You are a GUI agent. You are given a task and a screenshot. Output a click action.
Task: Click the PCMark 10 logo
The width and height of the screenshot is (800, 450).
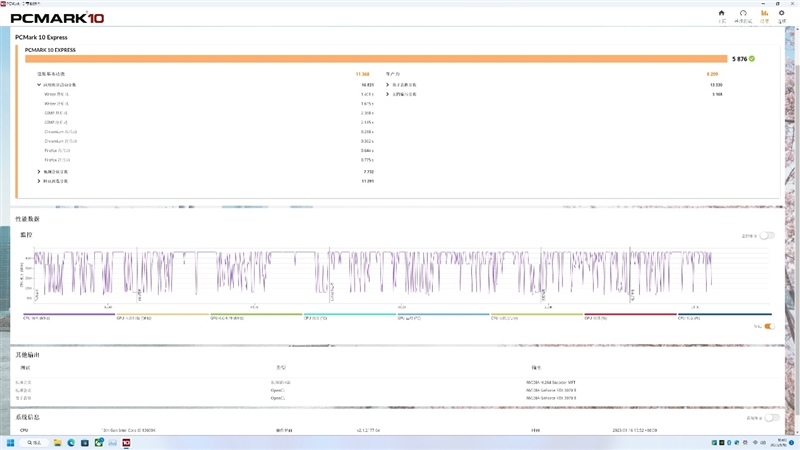pyautogui.click(x=57, y=18)
